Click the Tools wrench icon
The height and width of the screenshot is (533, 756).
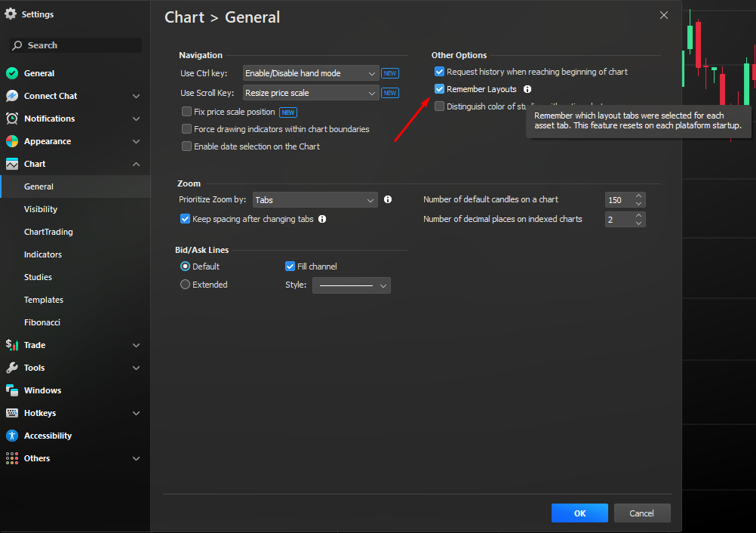pos(12,368)
